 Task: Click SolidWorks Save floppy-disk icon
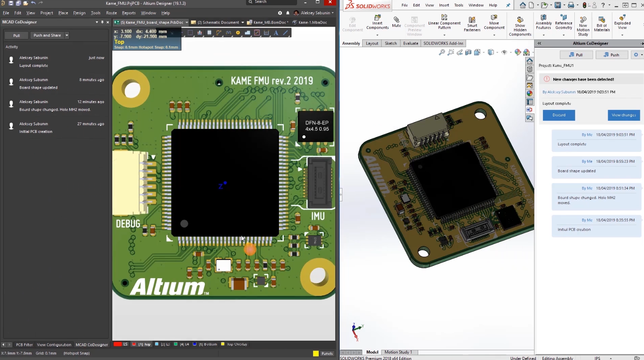tap(558, 5)
